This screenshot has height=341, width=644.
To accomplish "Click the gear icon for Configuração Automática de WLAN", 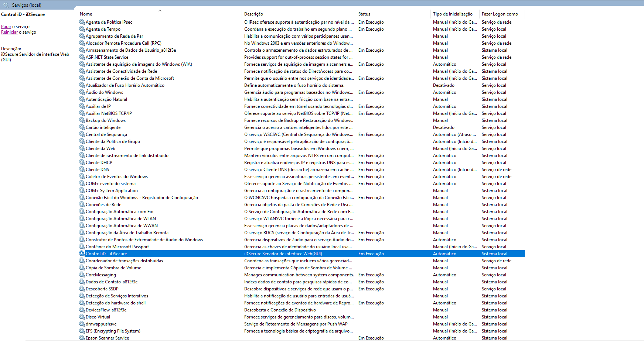I will tap(82, 219).
